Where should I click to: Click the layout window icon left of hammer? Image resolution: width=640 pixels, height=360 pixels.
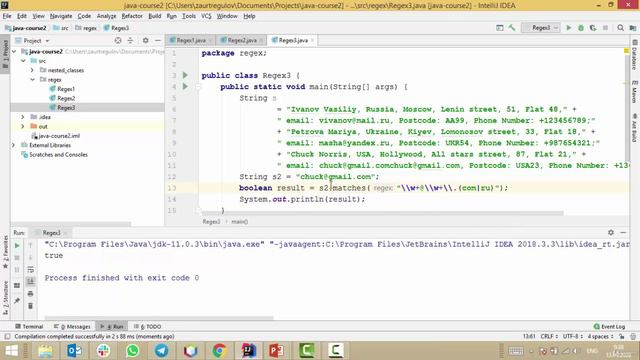500,28
